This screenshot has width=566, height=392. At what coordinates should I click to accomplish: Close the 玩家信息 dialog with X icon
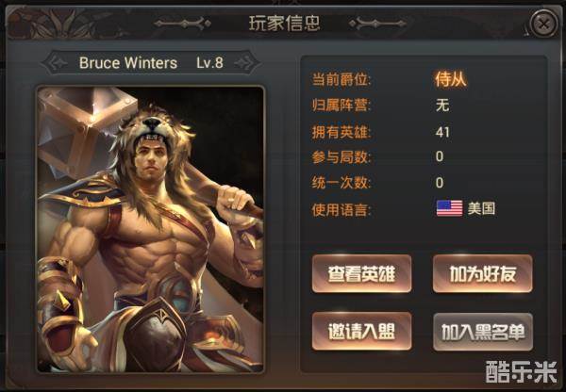pos(543,24)
